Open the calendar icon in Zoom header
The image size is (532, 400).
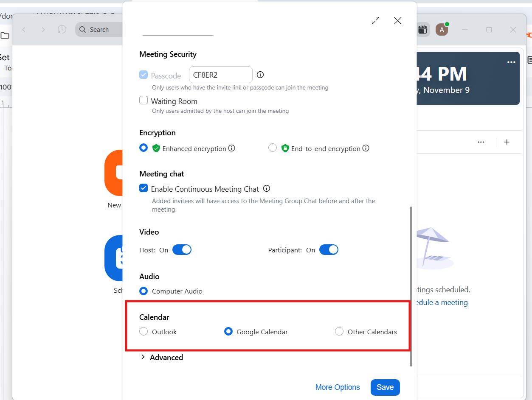coord(422,30)
